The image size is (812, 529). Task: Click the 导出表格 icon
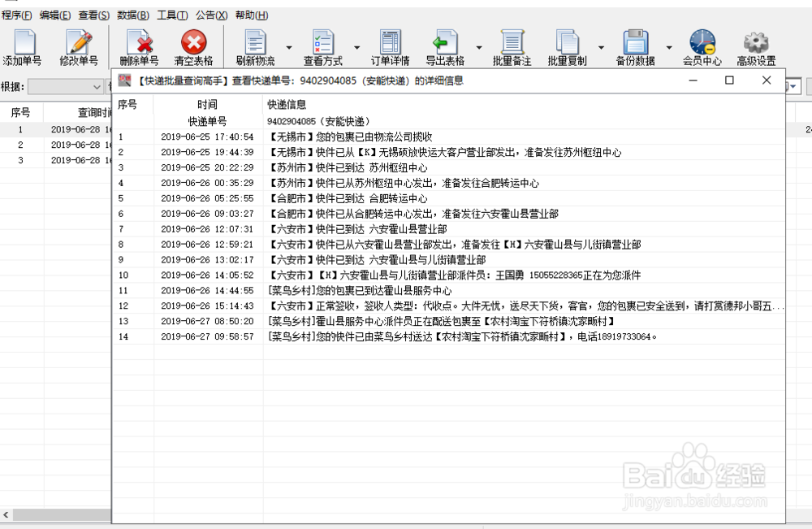(445, 42)
